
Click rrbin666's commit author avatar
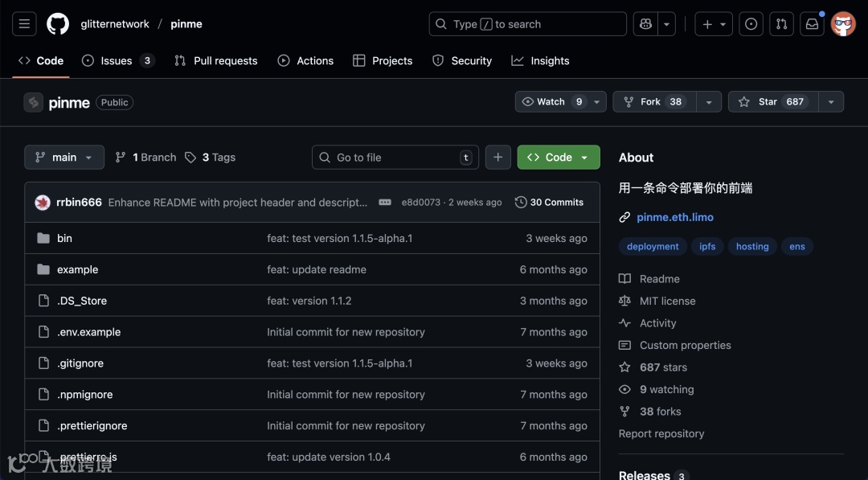[43, 202]
